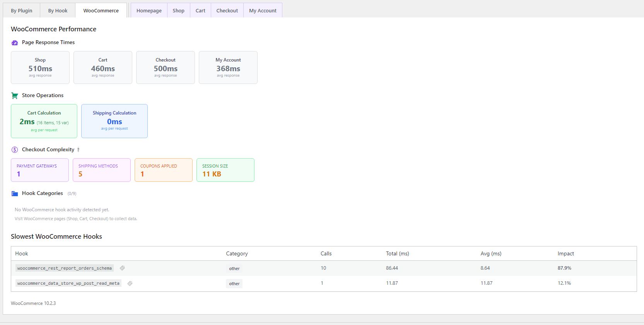Click the Category column header
Screen dimensions: 644x325
click(237, 253)
